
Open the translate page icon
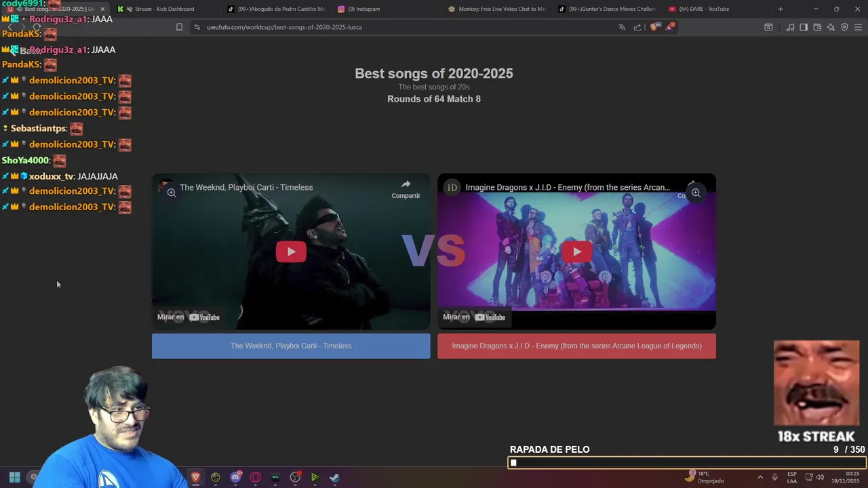click(x=622, y=27)
